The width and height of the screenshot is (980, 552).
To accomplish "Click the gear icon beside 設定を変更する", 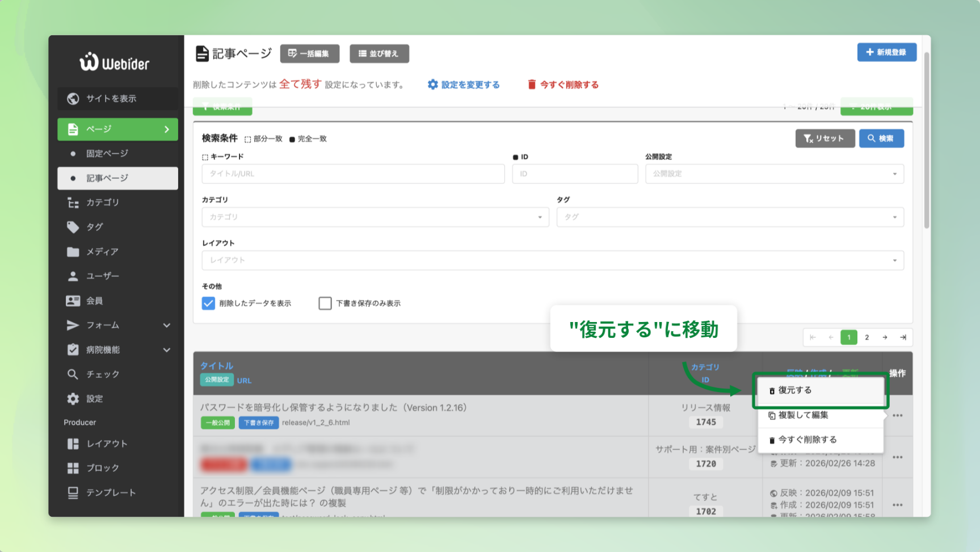I will [432, 85].
